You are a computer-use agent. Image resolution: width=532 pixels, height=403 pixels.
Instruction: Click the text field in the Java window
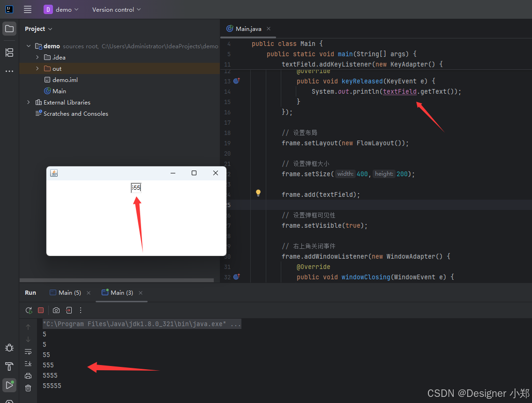[x=136, y=187]
